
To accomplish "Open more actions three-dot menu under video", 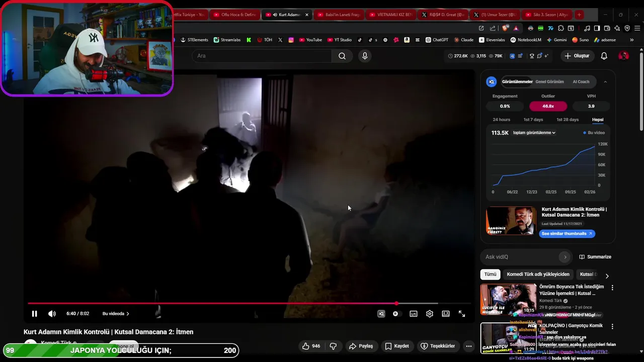I will pyautogui.click(x=469, y=346).
